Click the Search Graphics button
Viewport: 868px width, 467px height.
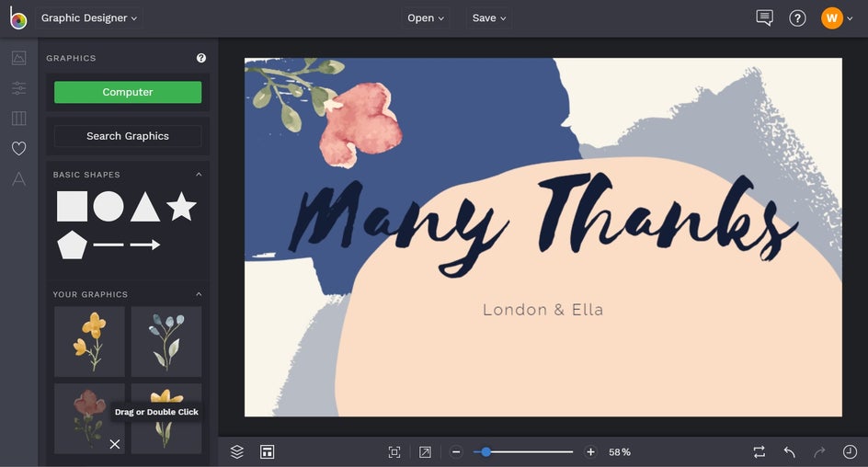pos(128,136)
